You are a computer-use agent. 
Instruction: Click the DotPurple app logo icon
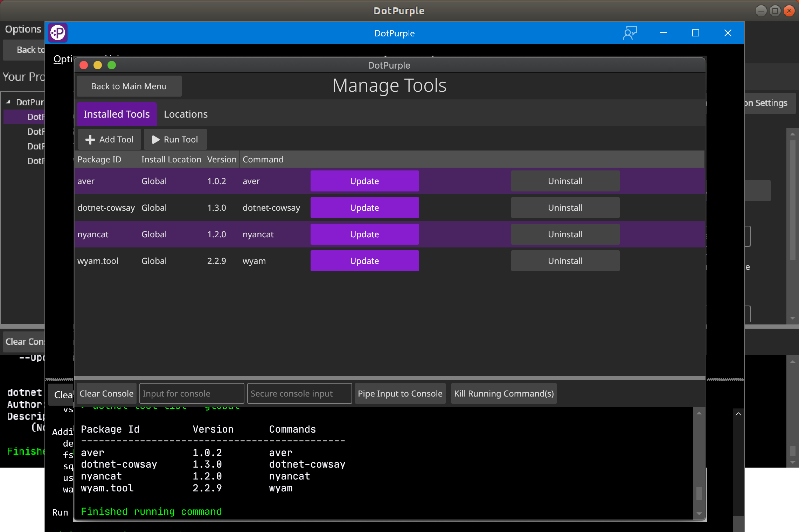pos(58,33)
